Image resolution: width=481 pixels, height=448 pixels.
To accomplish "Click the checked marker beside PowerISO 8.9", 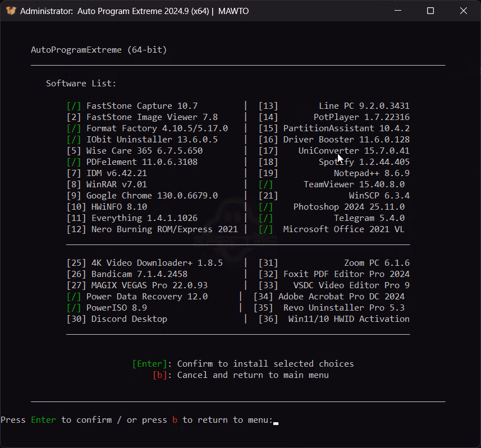I will (74, 308).
